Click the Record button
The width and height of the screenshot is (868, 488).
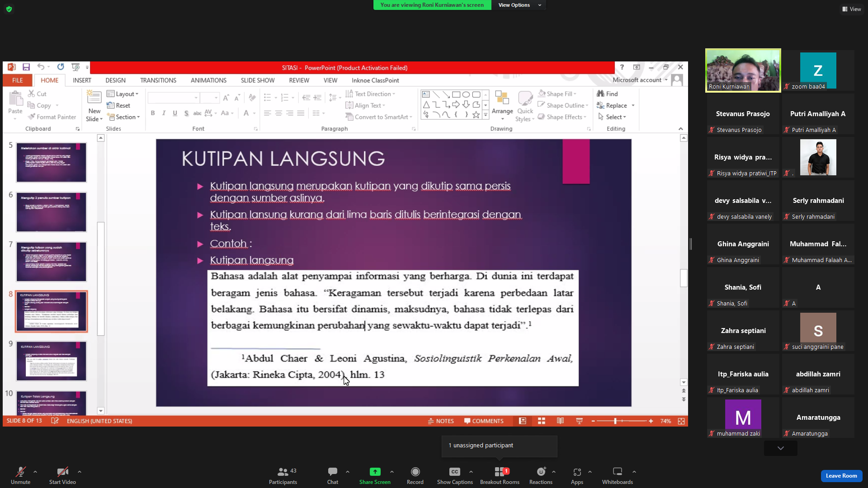pyautogui.click(x=415, y=476)
